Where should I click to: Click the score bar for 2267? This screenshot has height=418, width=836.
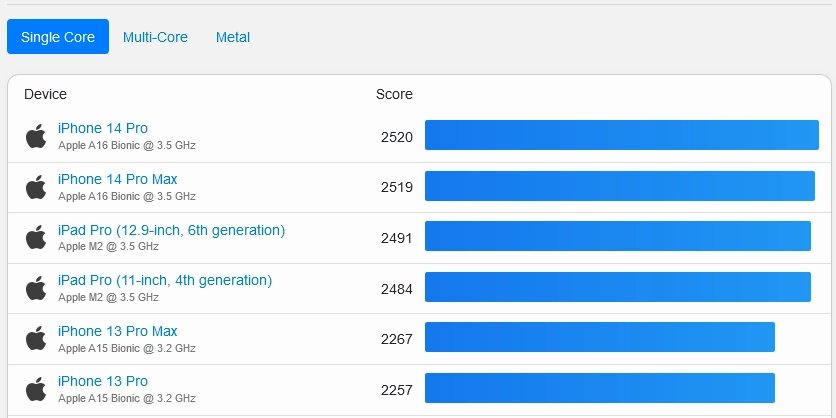(x=600, y=337)
